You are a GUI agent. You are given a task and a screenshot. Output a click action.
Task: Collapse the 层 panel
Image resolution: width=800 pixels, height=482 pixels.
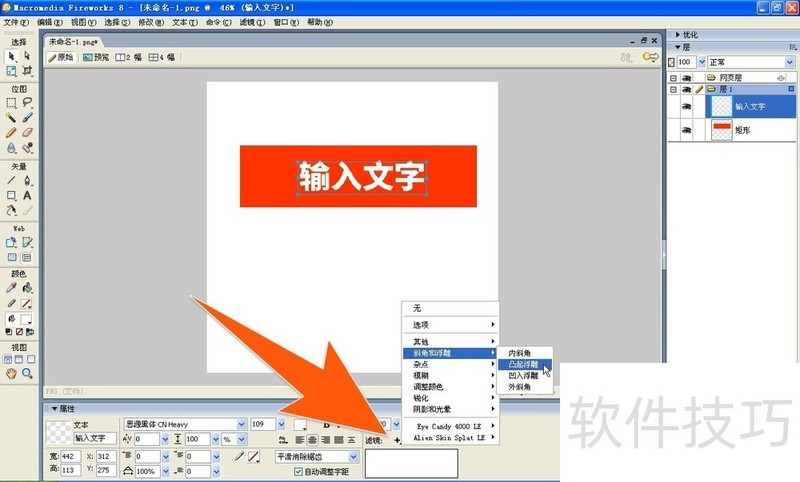pyautogui.click(x=678, y=47)
